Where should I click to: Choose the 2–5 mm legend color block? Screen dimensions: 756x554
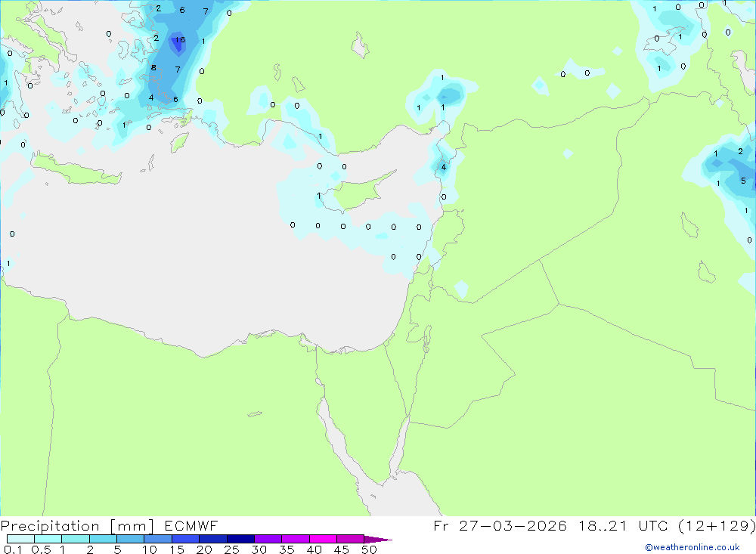[x=103, y=539]
